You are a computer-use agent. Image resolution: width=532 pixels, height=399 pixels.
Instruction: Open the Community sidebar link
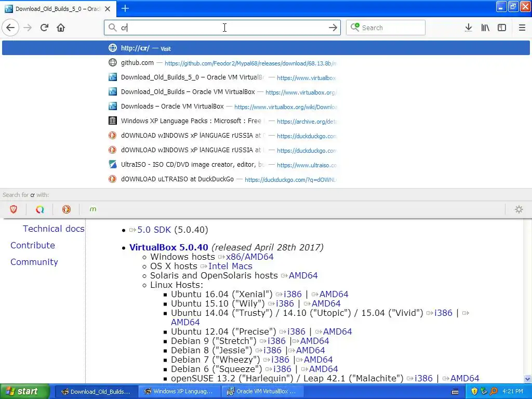click(x=34, y=262)
